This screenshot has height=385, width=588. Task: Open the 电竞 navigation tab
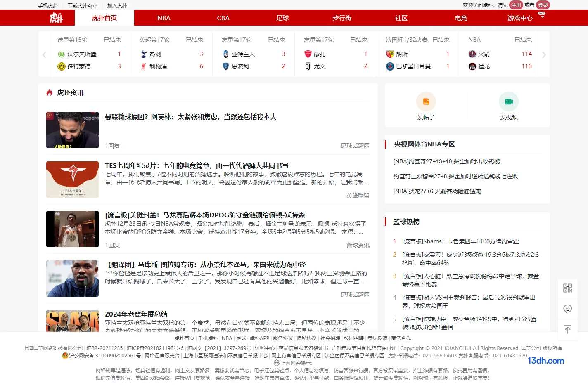point(461,18)
